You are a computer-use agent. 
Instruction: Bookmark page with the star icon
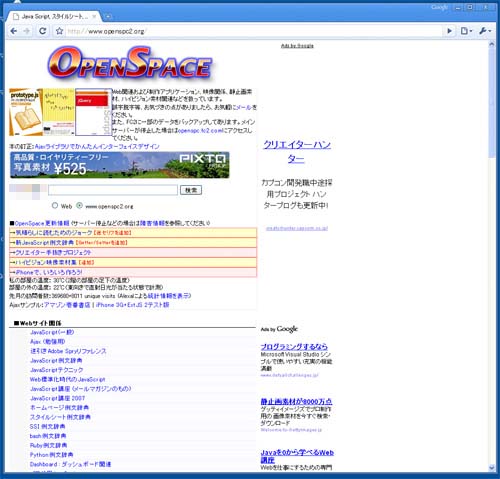(59, 31)
